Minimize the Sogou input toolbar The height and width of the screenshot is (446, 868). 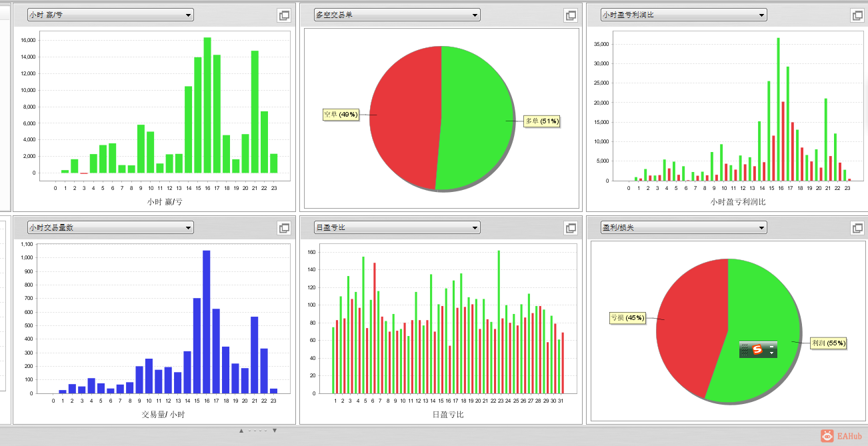(x=771, y=347)
